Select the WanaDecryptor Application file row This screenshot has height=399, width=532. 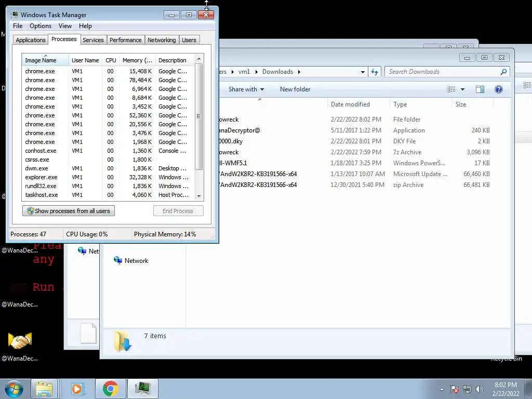354,130
